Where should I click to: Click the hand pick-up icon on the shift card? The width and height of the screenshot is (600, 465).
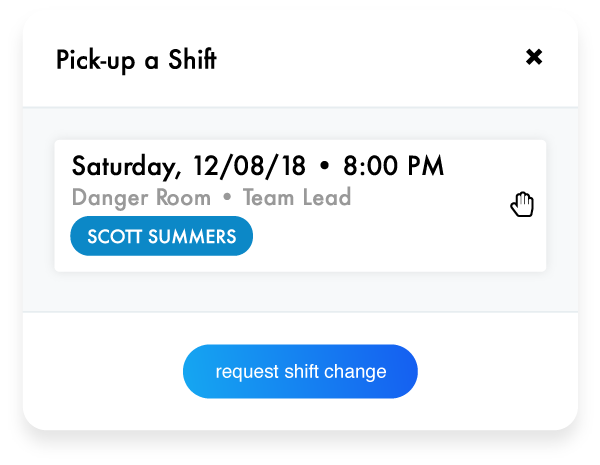tap(522, 205)
